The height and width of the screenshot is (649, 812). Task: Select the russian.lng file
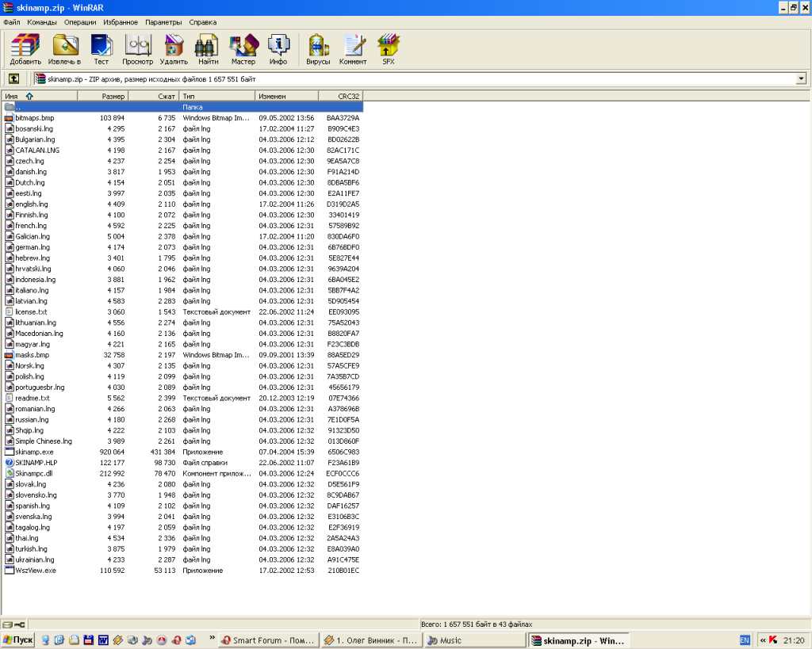[x=182, y=420]
